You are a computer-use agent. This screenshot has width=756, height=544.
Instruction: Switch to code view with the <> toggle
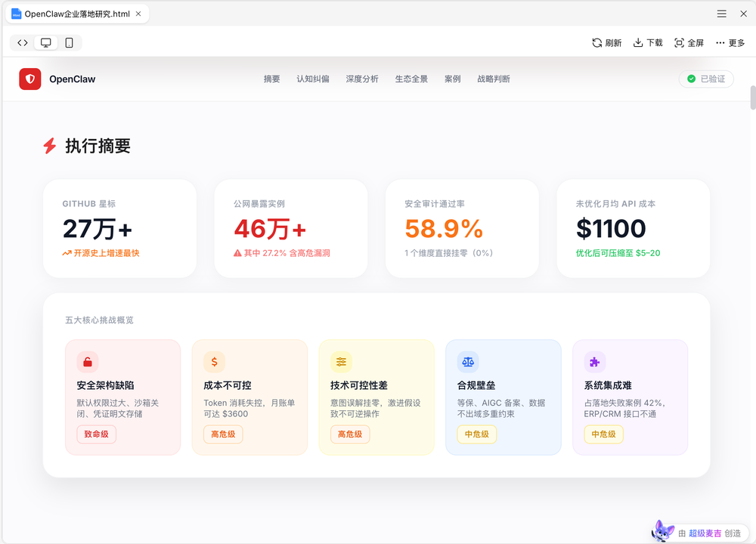(x=22, y=42)
